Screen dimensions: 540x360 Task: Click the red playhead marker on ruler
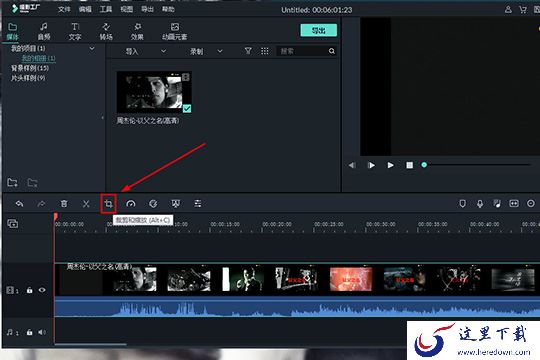[55, 217]
